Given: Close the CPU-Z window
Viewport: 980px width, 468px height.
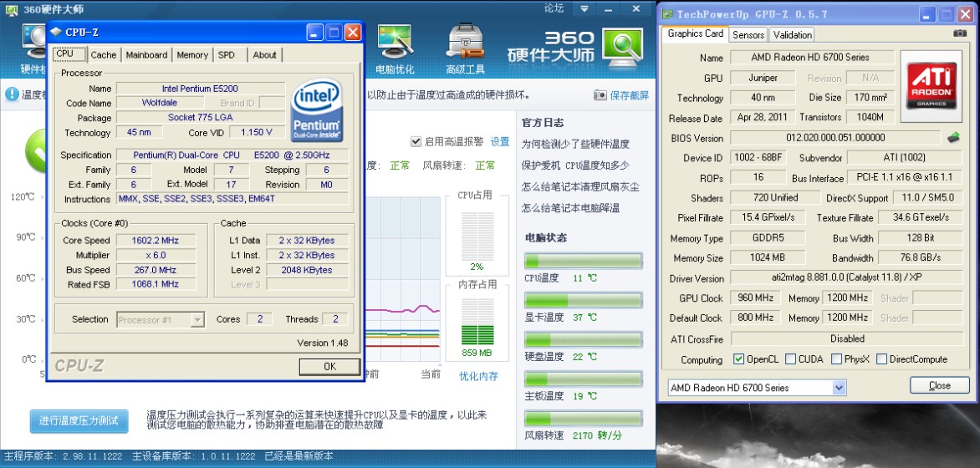Looking at the screenshot, I should pyautogui.click(x=353, y=33).
